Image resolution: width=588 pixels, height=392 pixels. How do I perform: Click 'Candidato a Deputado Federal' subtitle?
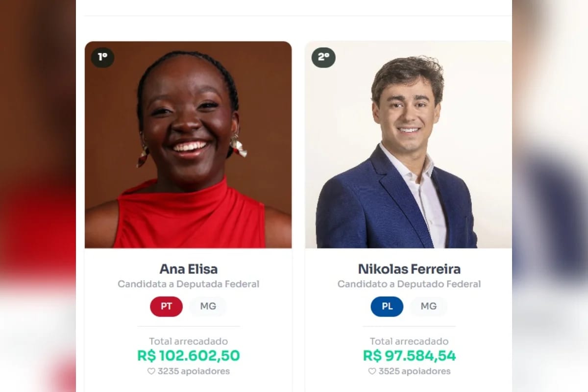pyautogui.click(x=409, y=284)
